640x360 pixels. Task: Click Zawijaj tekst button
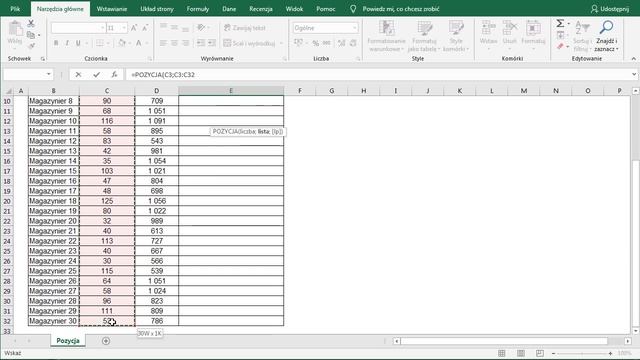coord(245,28)
